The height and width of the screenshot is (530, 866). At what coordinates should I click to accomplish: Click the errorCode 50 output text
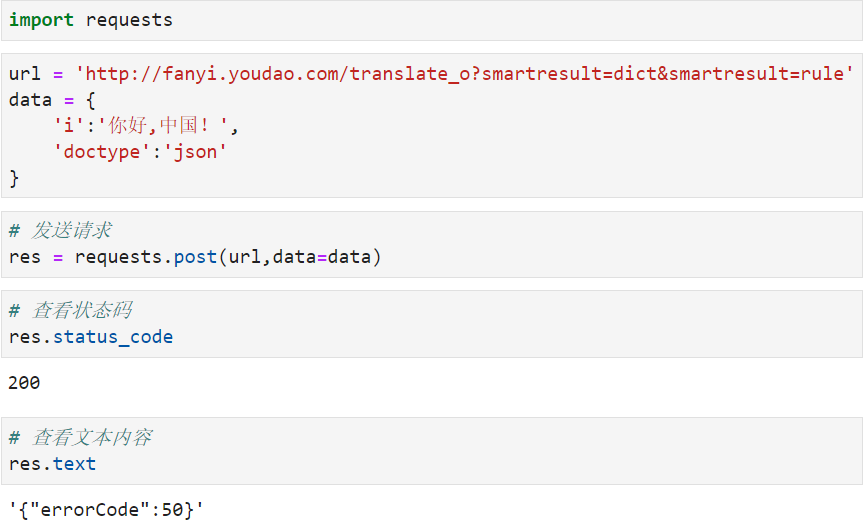(x=106, y=509)
